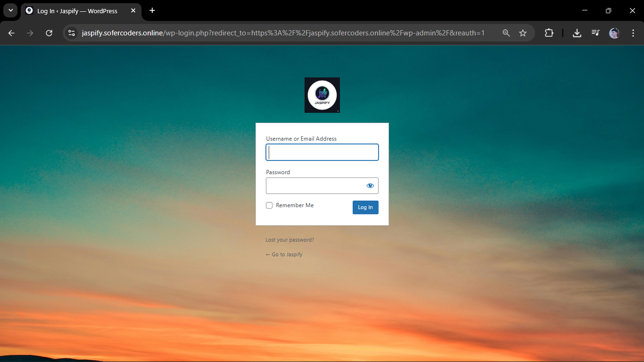Show the password using the eye icon
The width and height of the screenshot is (644, 362).
pyautogui.click(x=370, y=185)
